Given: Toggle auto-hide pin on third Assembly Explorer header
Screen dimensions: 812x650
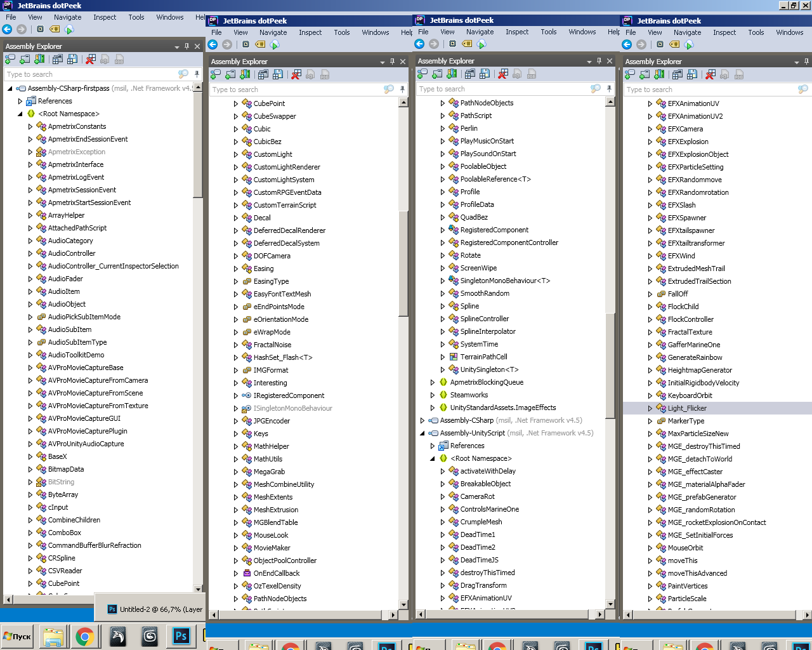Looking at the screenshot, I should (x=599, y=61).
